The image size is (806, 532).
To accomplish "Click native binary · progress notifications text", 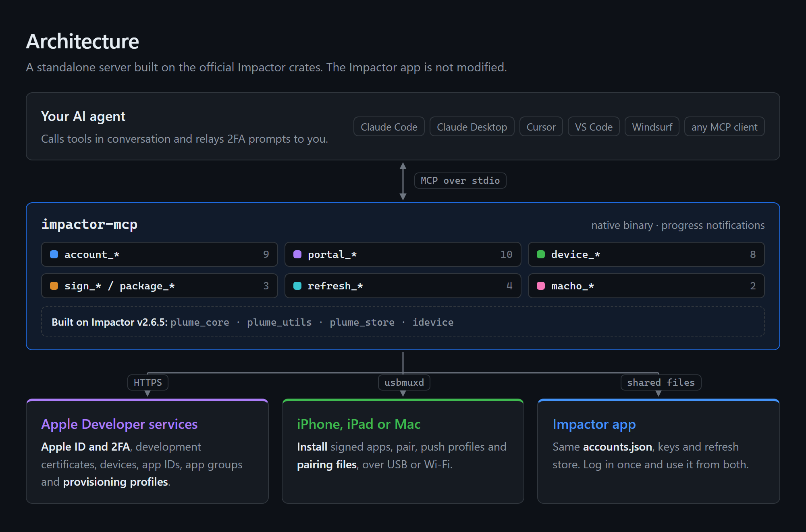I will (x=678, y=225).
